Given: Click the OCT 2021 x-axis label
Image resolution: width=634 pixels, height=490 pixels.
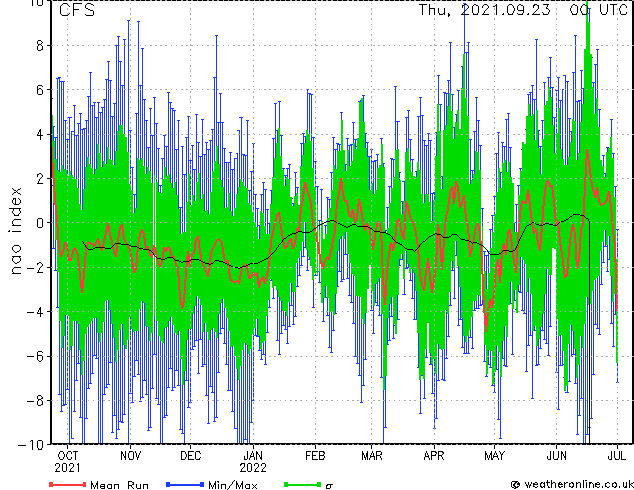Looking at the screenshot, I should [68, 462].
